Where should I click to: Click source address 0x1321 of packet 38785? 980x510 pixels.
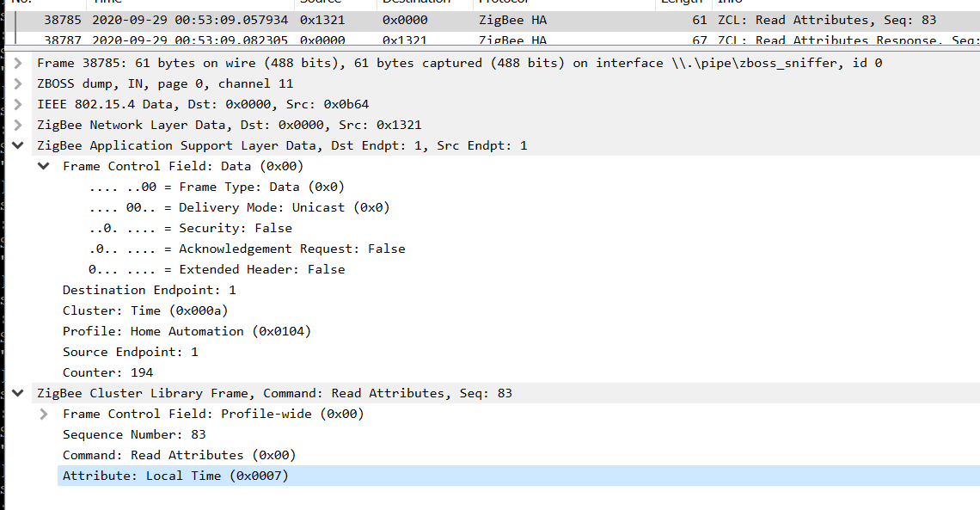tap(322, 20)
